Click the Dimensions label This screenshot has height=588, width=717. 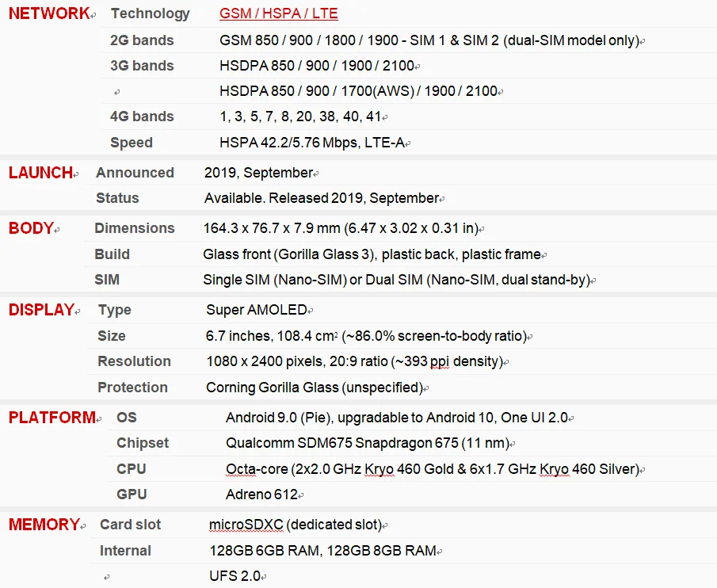click(135, 228)
